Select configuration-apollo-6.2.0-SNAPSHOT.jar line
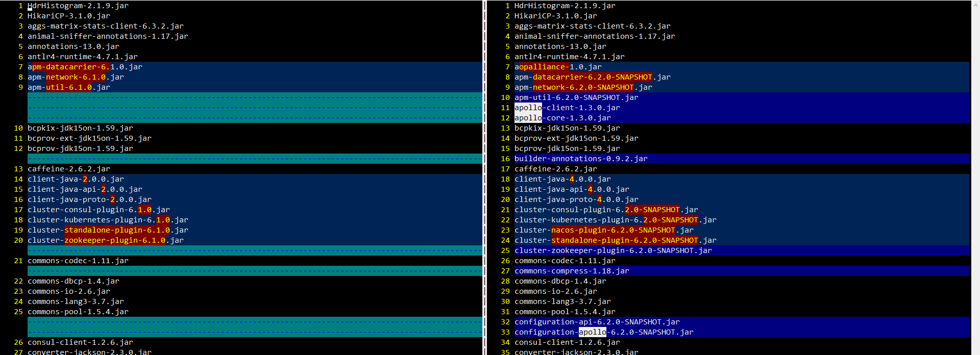 [604, 332]
